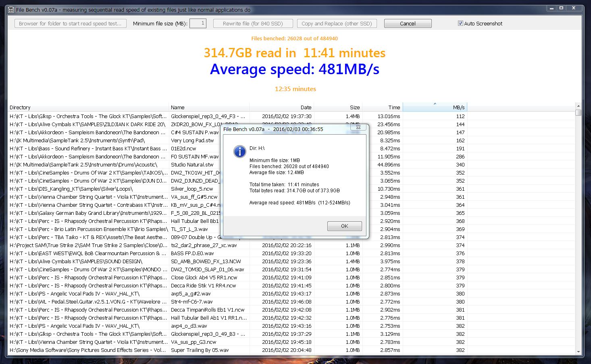Click the 2016/02/02 20:04:48 date cell
The image size is (591, 364).
click(287, 350)
